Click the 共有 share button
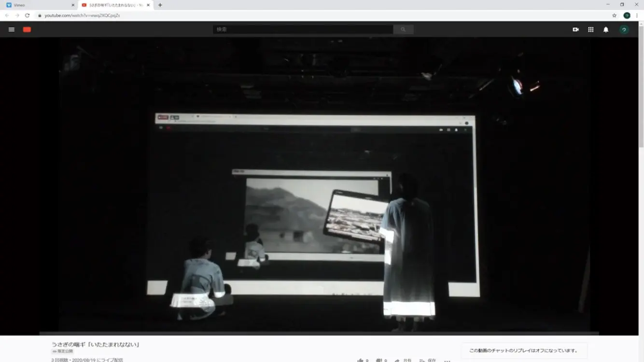This screenshot has height=362, width=644. click(404, 360)
